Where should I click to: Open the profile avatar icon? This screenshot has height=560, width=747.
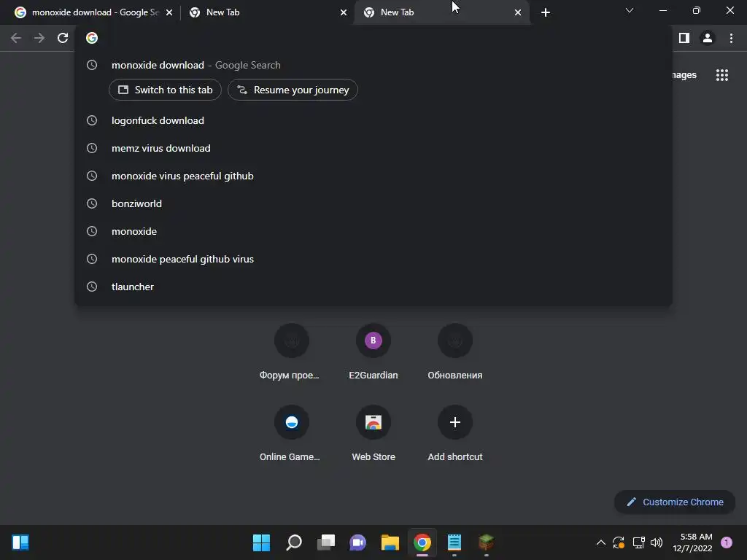(708, 38)
